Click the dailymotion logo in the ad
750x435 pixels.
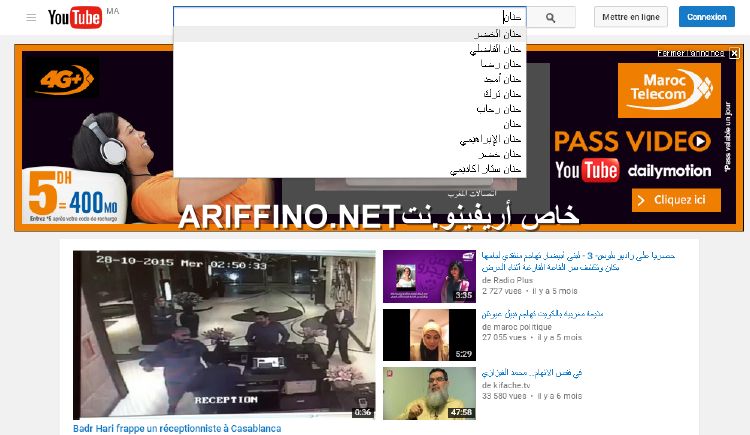(670, 171)
